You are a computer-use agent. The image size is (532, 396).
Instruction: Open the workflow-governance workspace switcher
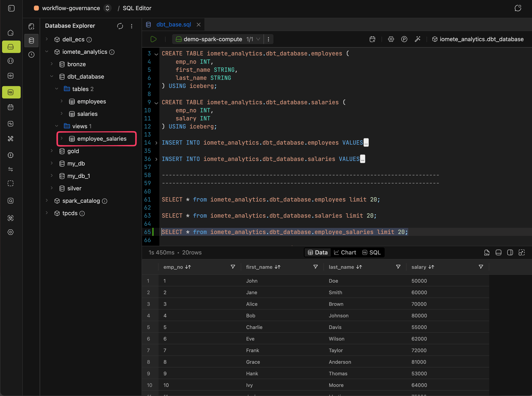pos(107,8)
